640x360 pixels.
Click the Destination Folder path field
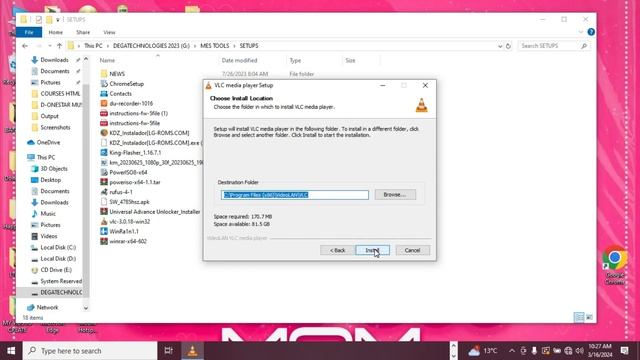[x=295, y=195]
